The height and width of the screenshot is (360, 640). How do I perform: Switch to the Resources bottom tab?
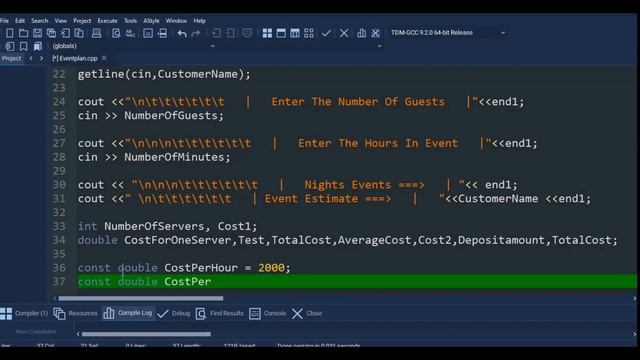pyautogui.click(x=76, y=313)
